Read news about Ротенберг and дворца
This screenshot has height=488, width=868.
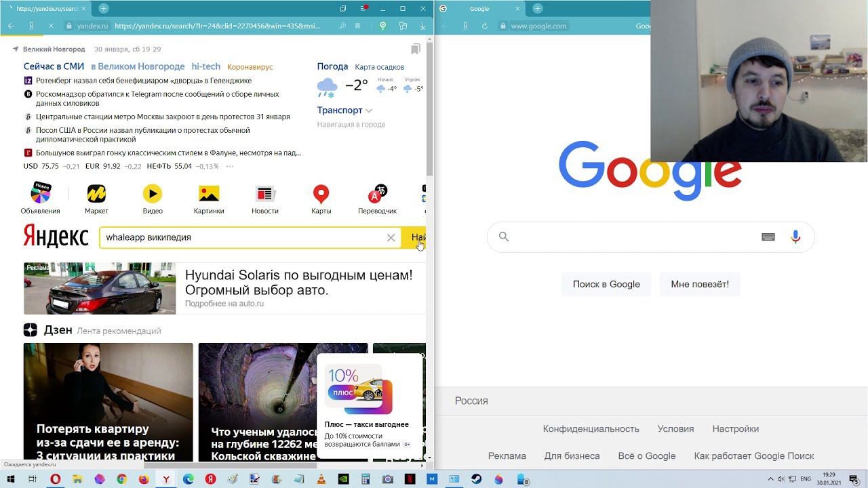tap(144, 81)
